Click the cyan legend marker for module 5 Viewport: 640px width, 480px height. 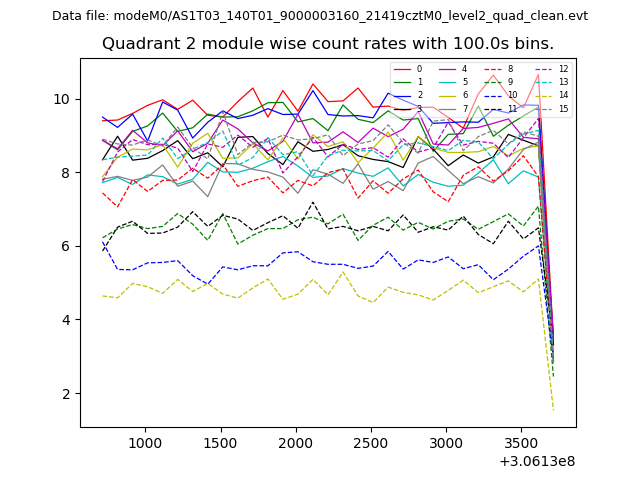pyautogui.click(x=448, y=82)
